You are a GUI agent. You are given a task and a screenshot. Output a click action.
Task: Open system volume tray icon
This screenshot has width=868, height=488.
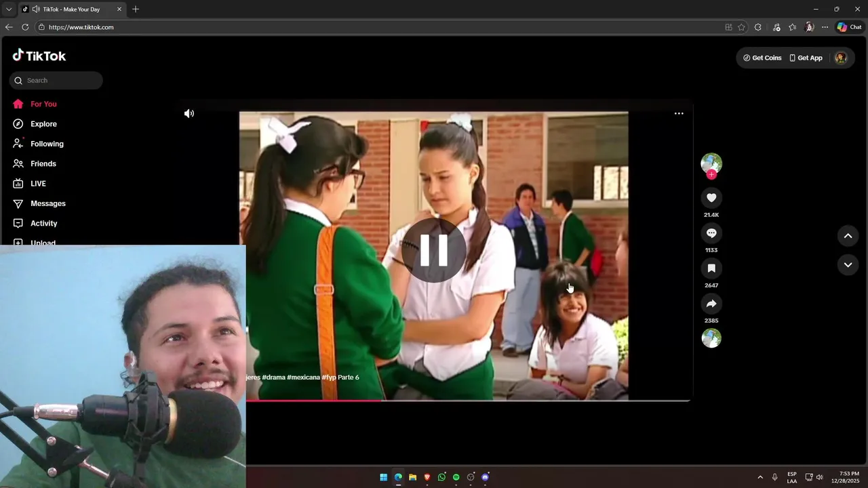819,477
